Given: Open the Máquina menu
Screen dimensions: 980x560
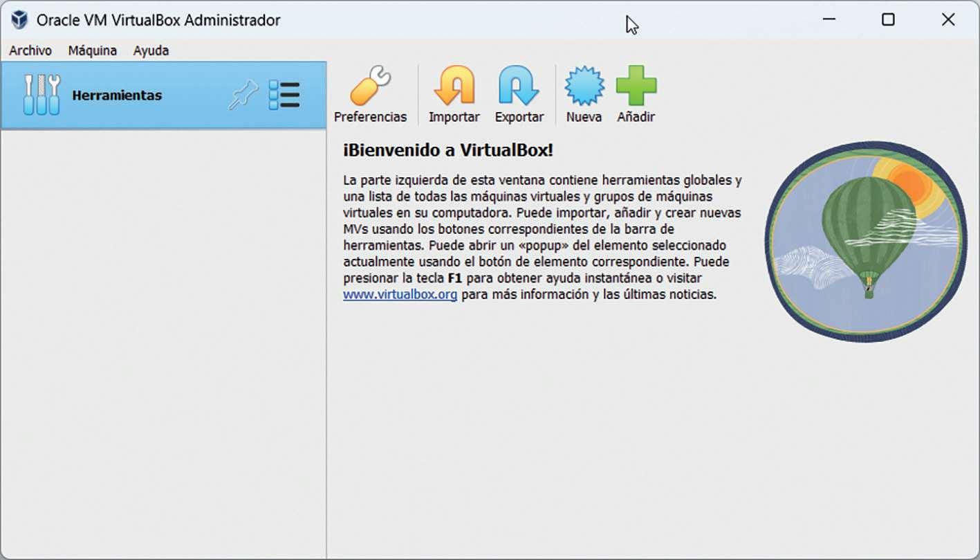Looking at the screenshot, I should pyautogui.click(x=93, y=51).
